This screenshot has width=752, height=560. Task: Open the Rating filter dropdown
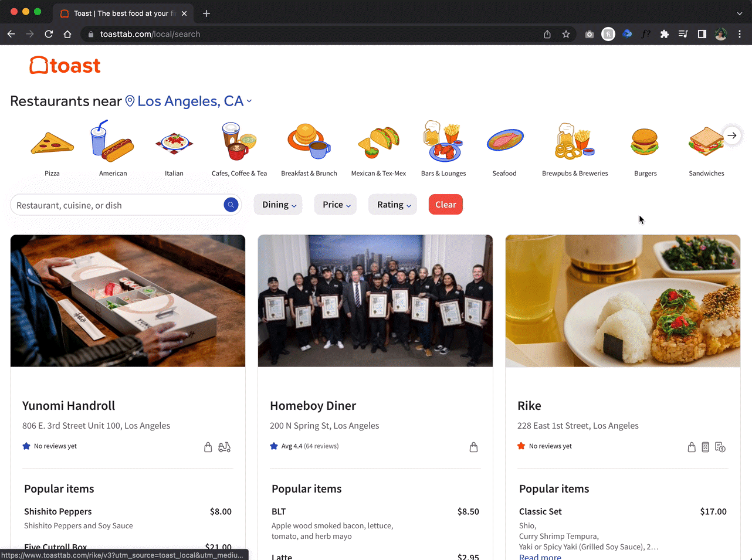pos(392,205)
